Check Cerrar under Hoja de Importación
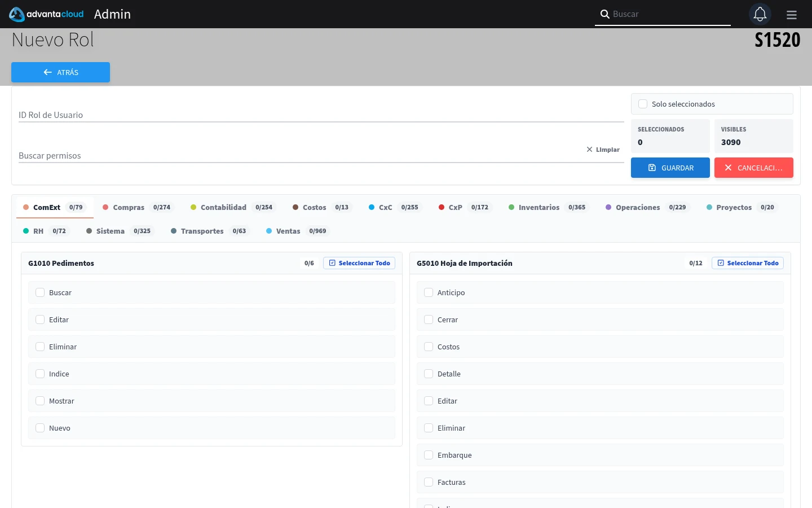The image size is (812, 508). point(429,319)
